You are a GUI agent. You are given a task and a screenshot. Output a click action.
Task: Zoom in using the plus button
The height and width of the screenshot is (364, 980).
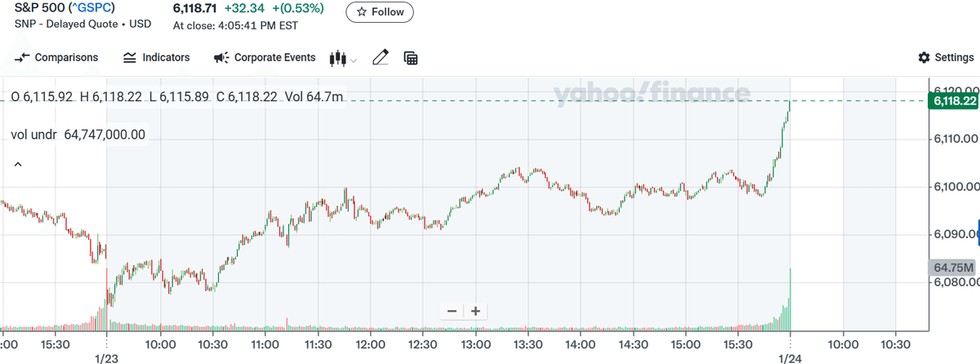click(x=474, y=311)
